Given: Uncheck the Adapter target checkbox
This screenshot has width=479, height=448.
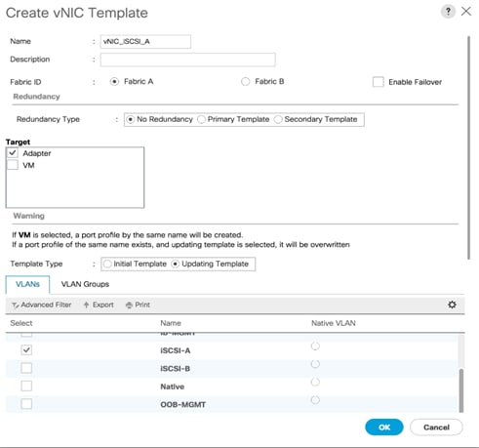Looking at the screenshot, I should (13, 153).
